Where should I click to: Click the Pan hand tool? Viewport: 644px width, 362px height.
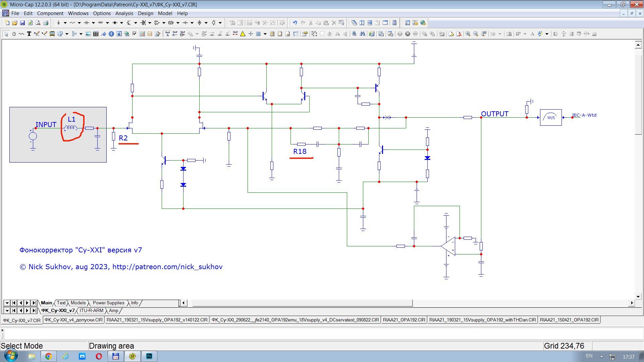[14, 34]
